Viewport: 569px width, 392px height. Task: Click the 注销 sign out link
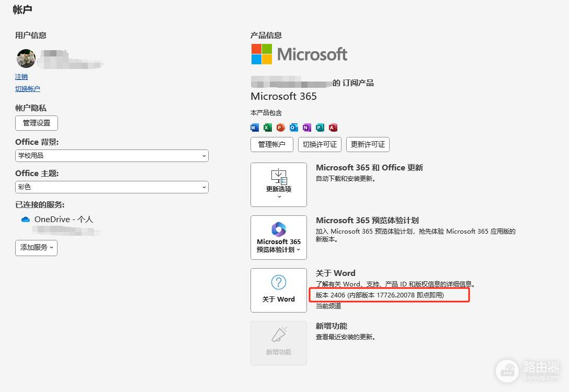[x=21, y=77]
